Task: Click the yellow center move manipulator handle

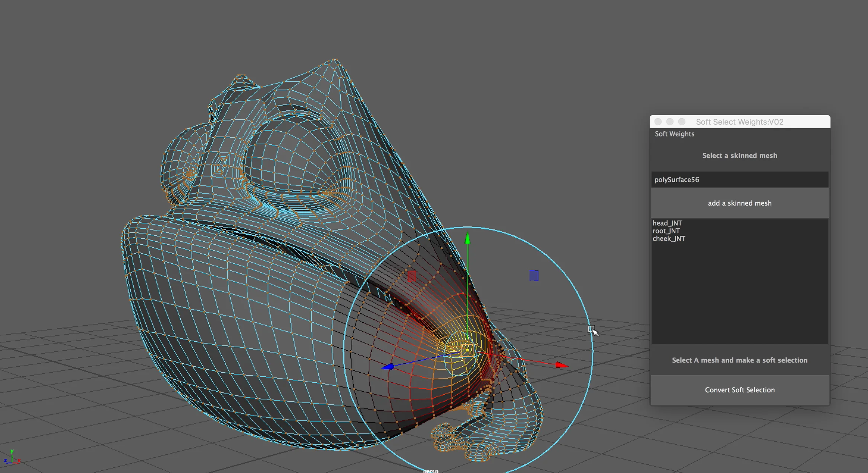Action: click(467, 350)
